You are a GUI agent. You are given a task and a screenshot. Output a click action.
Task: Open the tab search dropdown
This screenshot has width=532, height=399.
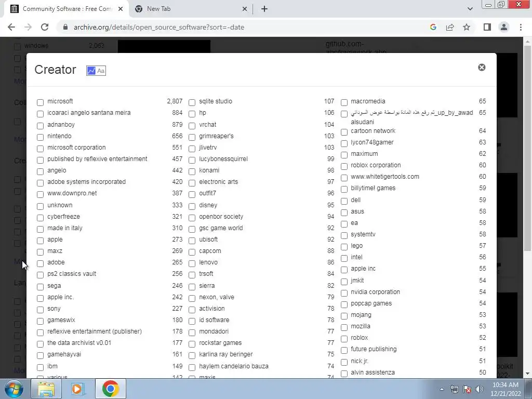click(470, 9)
